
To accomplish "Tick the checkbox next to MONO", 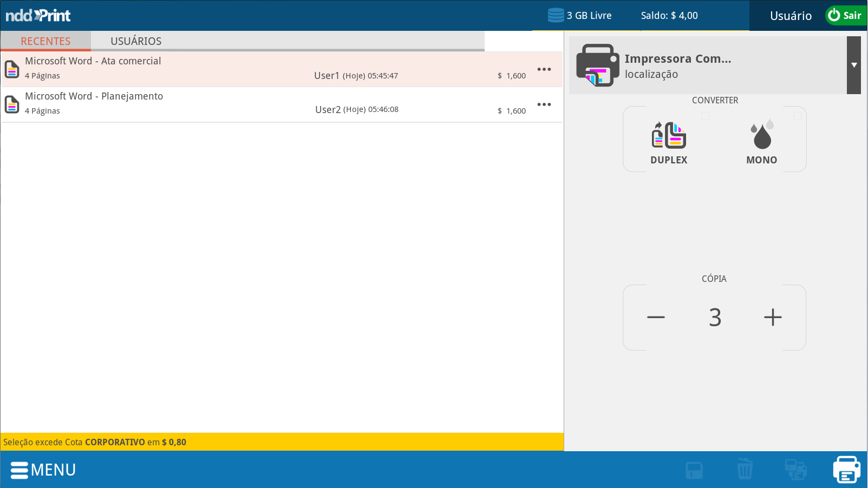I will [x=798, y=116].
